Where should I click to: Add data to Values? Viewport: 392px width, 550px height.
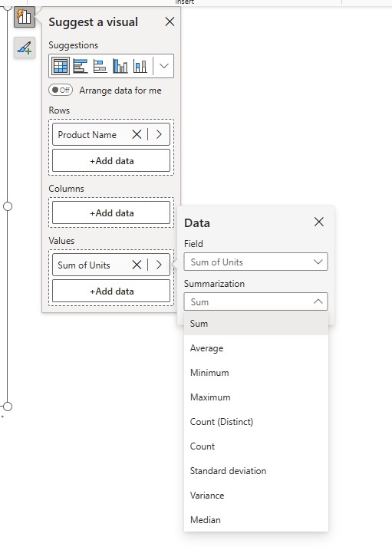(x=111, y=291)
